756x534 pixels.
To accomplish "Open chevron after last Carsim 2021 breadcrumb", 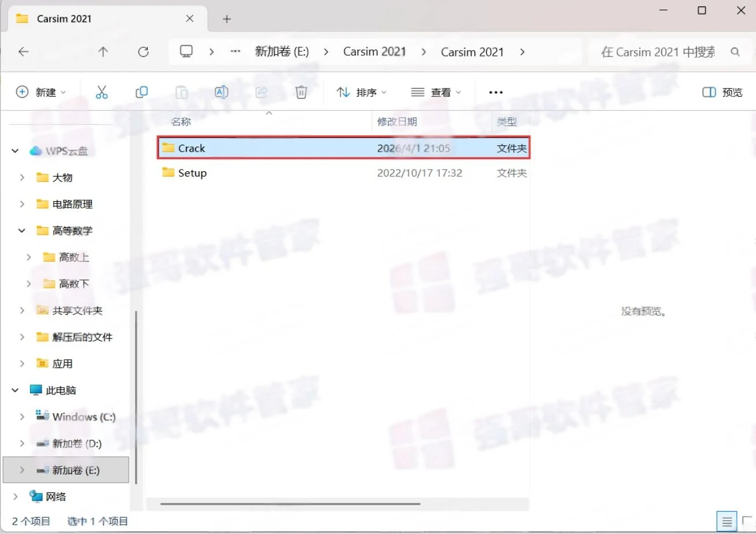I will [522, 52].
